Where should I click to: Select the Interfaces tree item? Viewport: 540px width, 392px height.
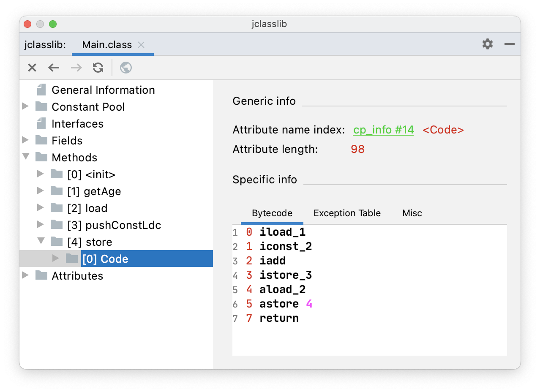point(77,124)
